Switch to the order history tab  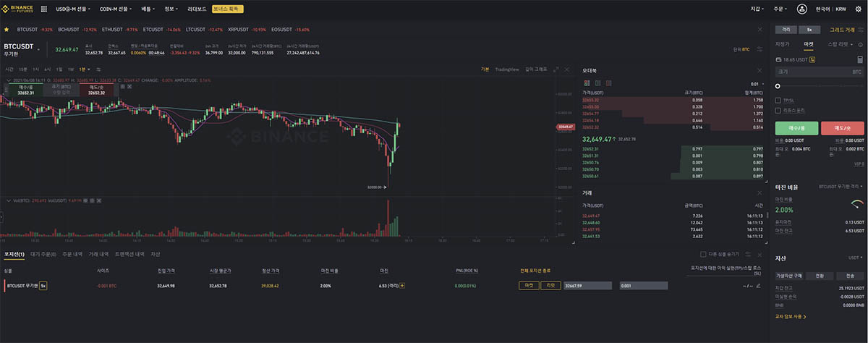pos(72,254)
